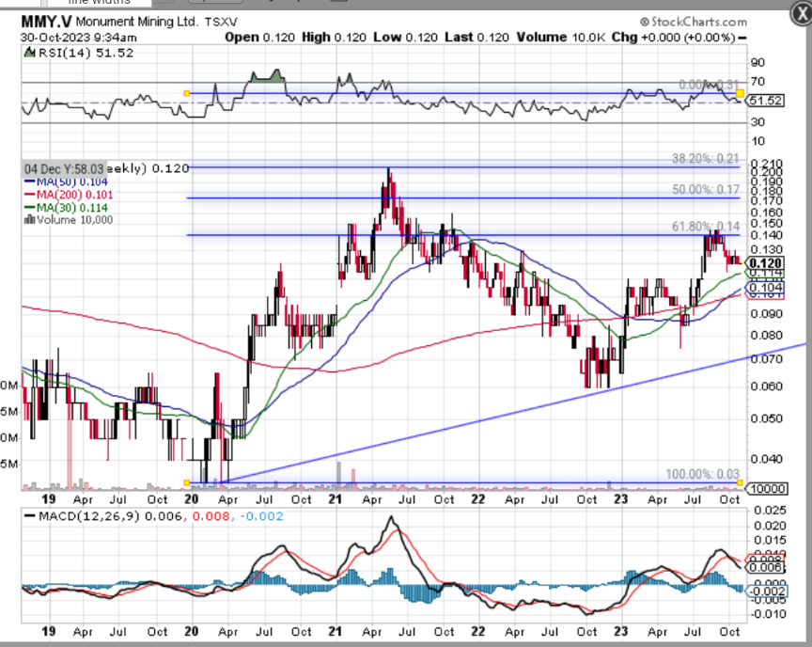The height and width of the screenshot is (647, 812).
Task: Click the RSI indicator icon beside RSI(14)
Action: point(30,53)
